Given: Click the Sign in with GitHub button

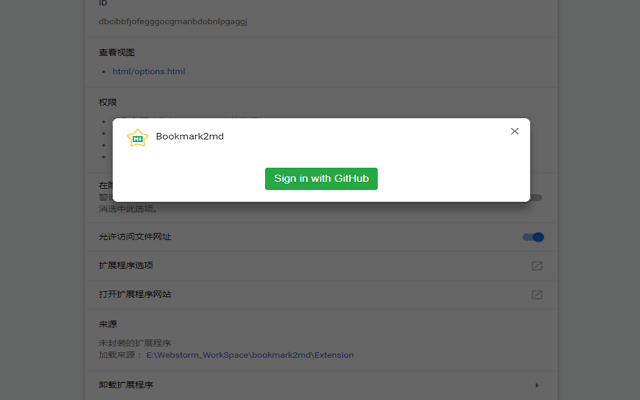Looking at the screenshot, I should (321, 179).
